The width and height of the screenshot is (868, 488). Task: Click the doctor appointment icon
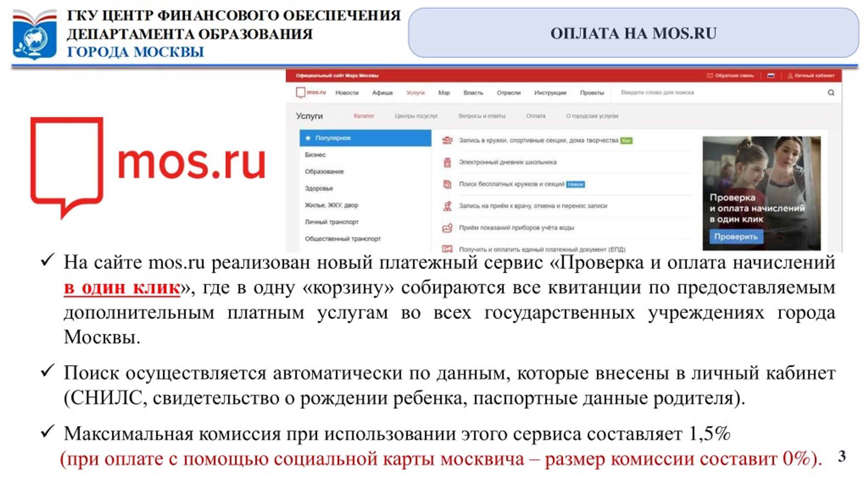pos(447,206)
